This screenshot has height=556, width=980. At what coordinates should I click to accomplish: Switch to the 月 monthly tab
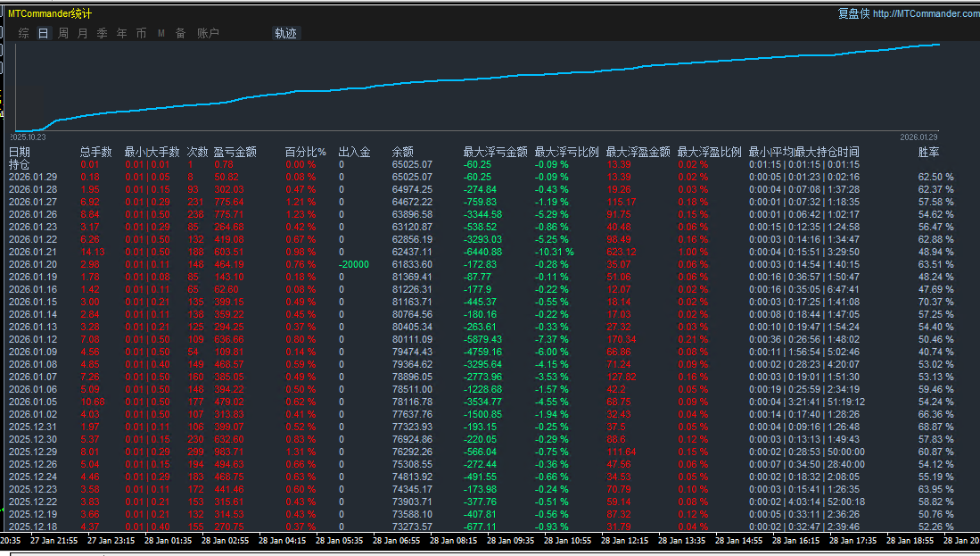tap(83, 33)
